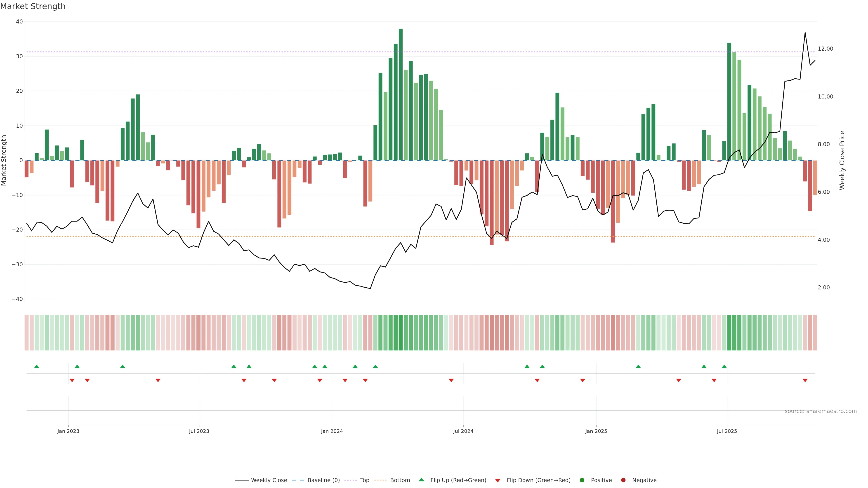This screenshot has width=868, height=488.
Task: Click the tallest green bar near 38
Action: 401,94
